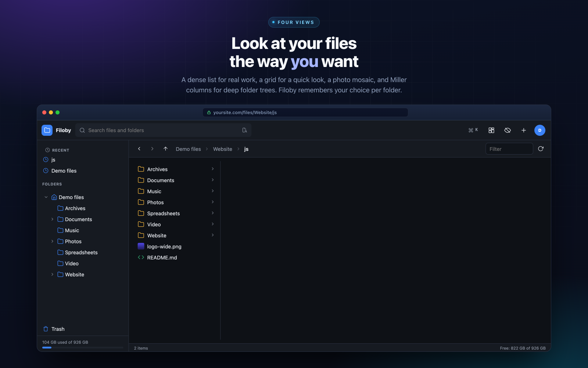Screen dimensions: 588x368
Task: Go back with the left arrow
Action: (139, 149)
